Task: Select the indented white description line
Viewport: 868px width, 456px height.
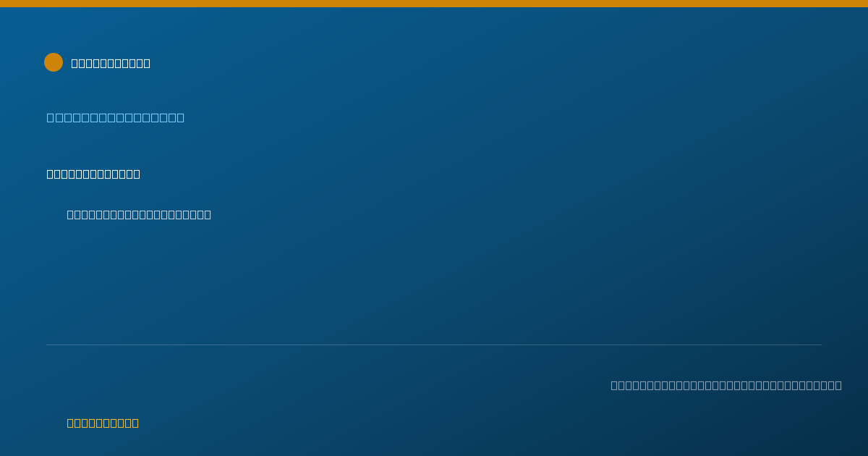Action: coord(139,214)
